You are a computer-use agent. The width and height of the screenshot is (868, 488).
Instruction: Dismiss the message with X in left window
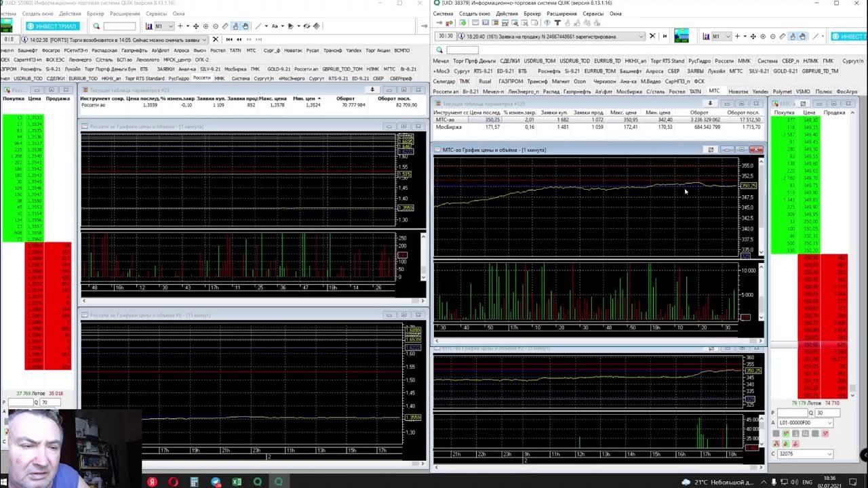pyautogui.click(x=216, y=39)
